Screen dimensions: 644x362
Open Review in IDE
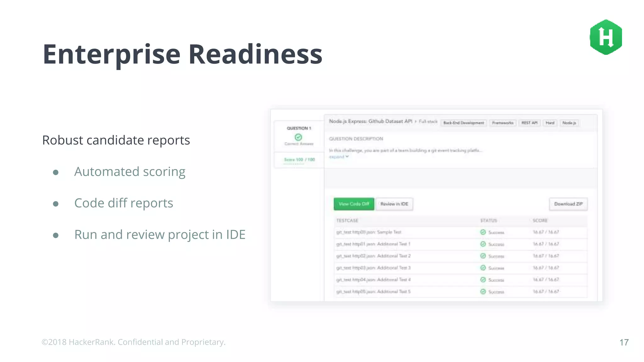pos(394,204)
